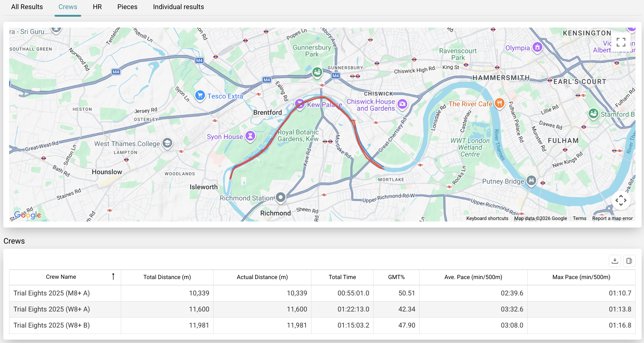The image size is (644, 343).
Task: Click max pace 01:13.8 cell
Action: [x=581, y=309]
